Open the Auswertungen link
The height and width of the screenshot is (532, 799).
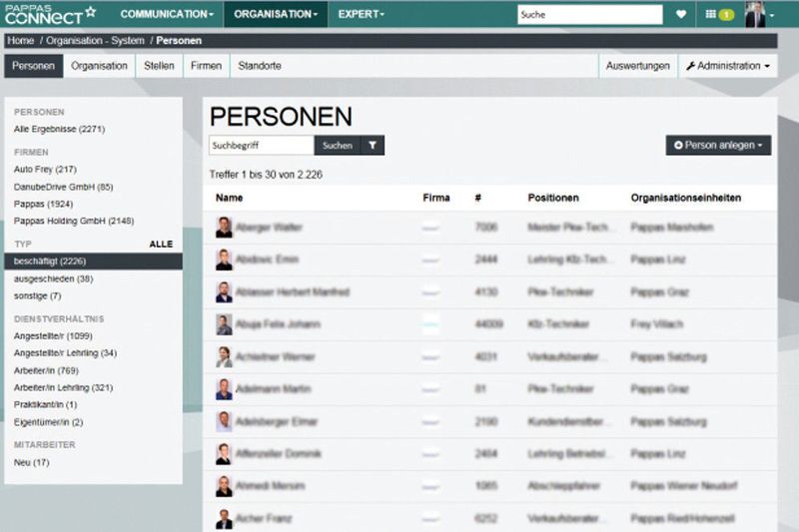point(637,66)
